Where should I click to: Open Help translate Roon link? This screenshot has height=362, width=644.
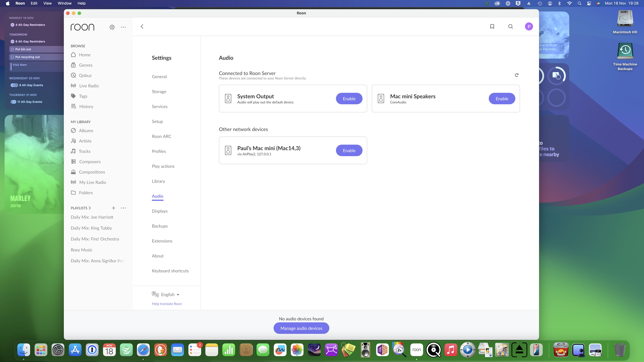pos(167,304)
